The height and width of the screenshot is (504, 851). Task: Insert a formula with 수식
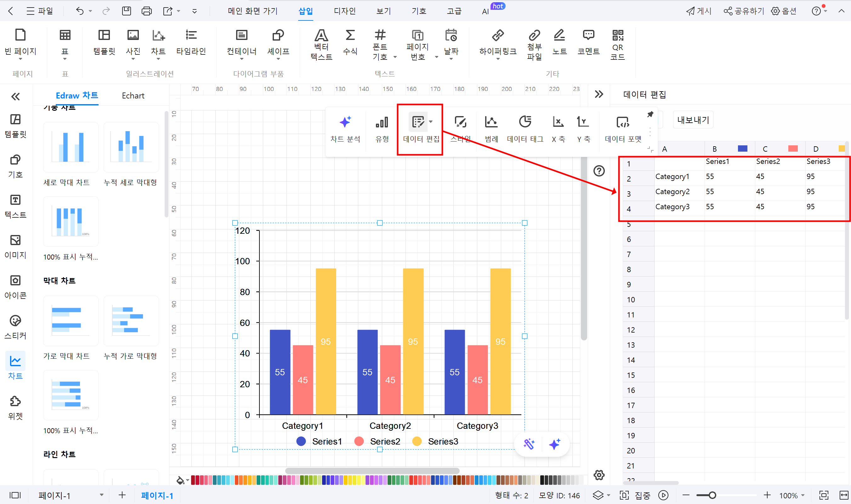pyautogui.click(x=350, y=42)
